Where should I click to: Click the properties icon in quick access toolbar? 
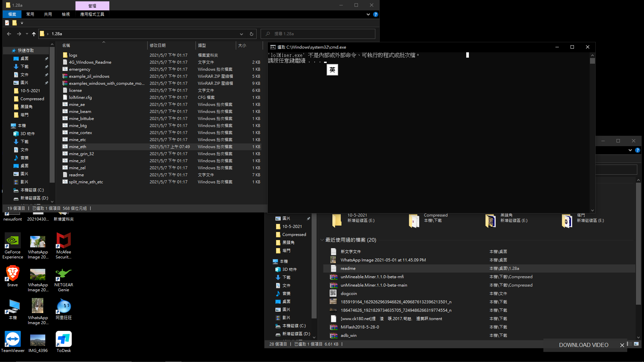[7, 23]
